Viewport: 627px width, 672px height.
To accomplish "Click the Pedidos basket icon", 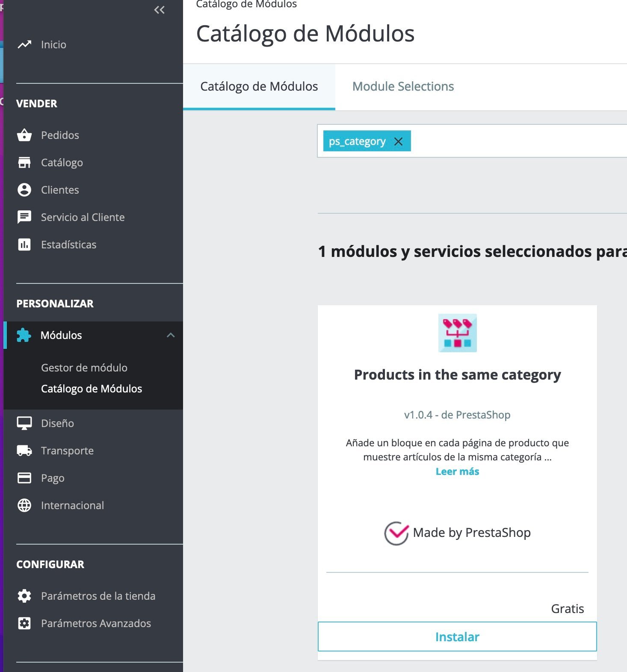I will pyautogui.click(x=24, y=135).
